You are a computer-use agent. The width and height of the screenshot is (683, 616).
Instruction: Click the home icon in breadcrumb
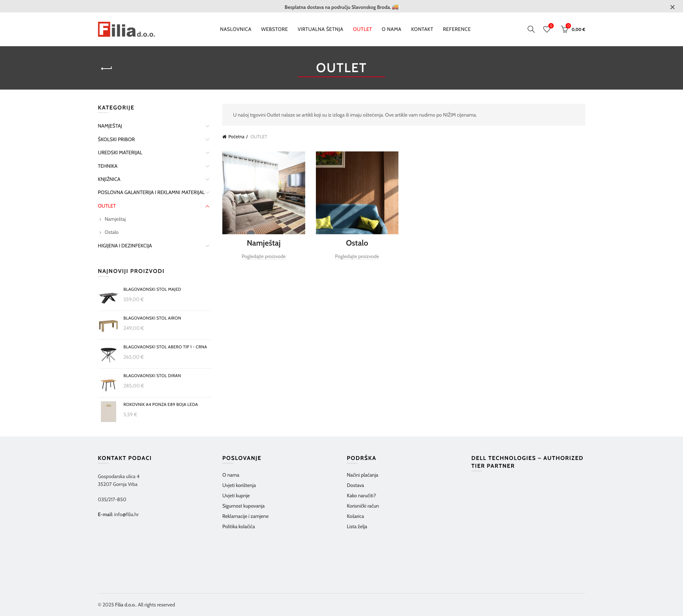(x=224, y=137)
